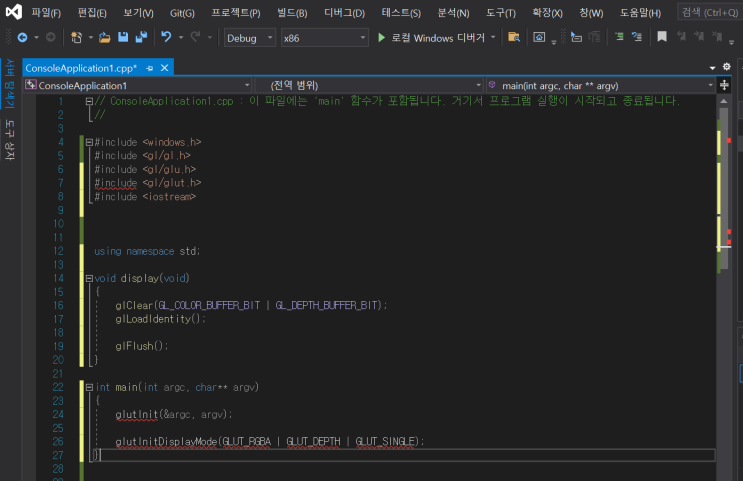Open the main(int argc, char ** argv) member dropdown
The image size is (743, 481).
coord(601,85)
